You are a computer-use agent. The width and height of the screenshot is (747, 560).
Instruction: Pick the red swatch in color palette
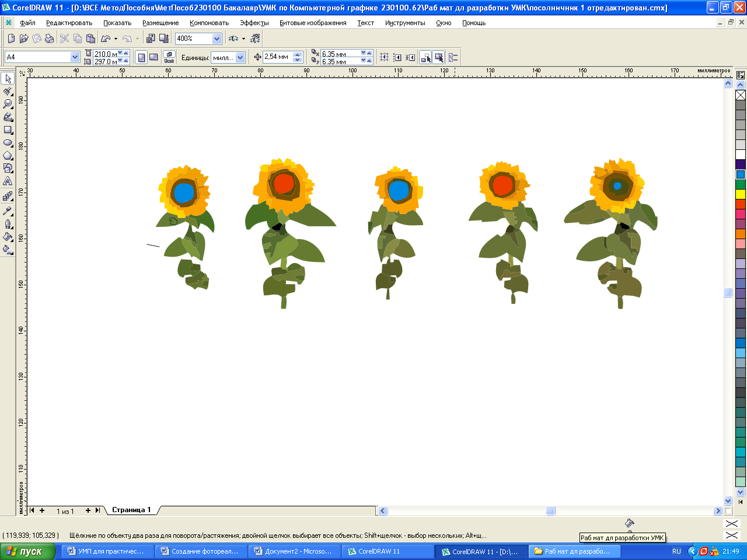click(741, 204)
